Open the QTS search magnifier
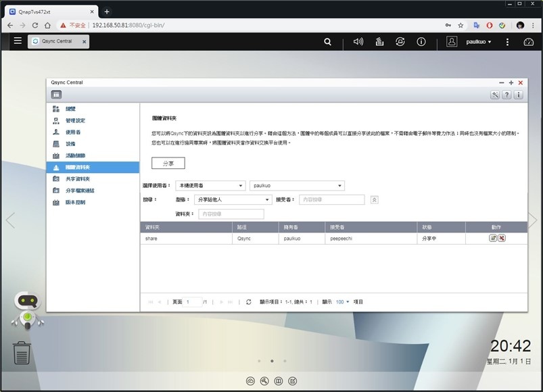 (x=327, y=42)
